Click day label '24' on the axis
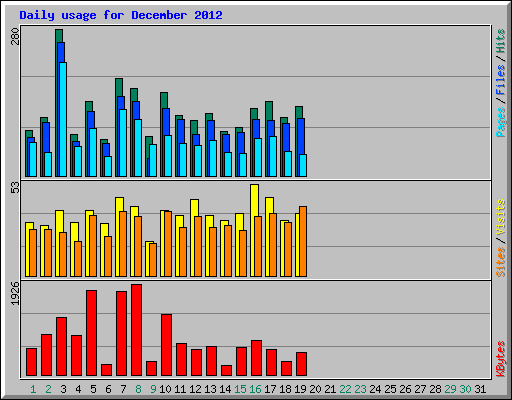Screen dimensions: 512x400 click(x=375, y=389)
